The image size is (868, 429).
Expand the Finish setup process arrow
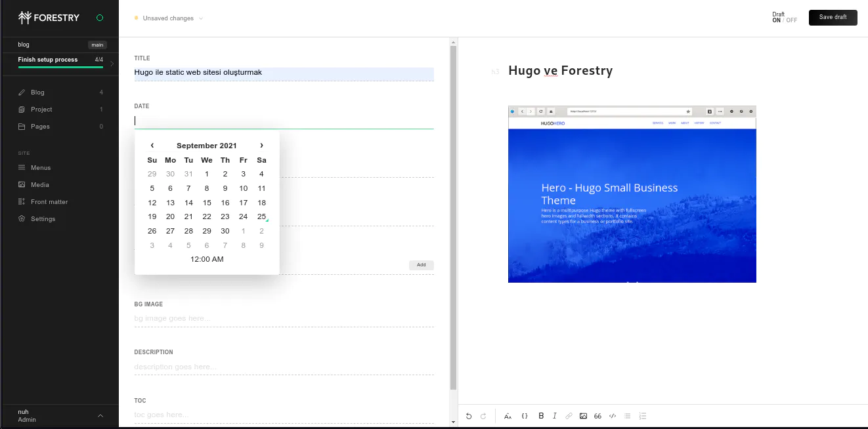[112, 64]
